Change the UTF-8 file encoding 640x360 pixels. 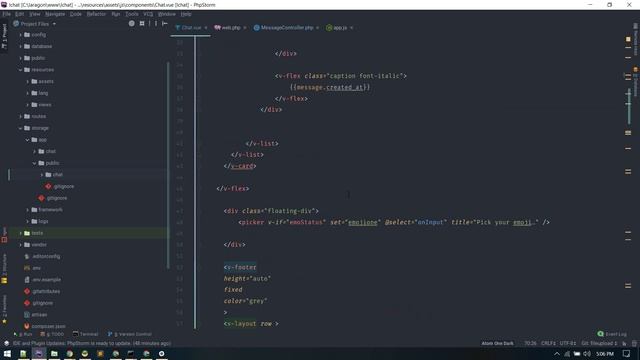568,344
